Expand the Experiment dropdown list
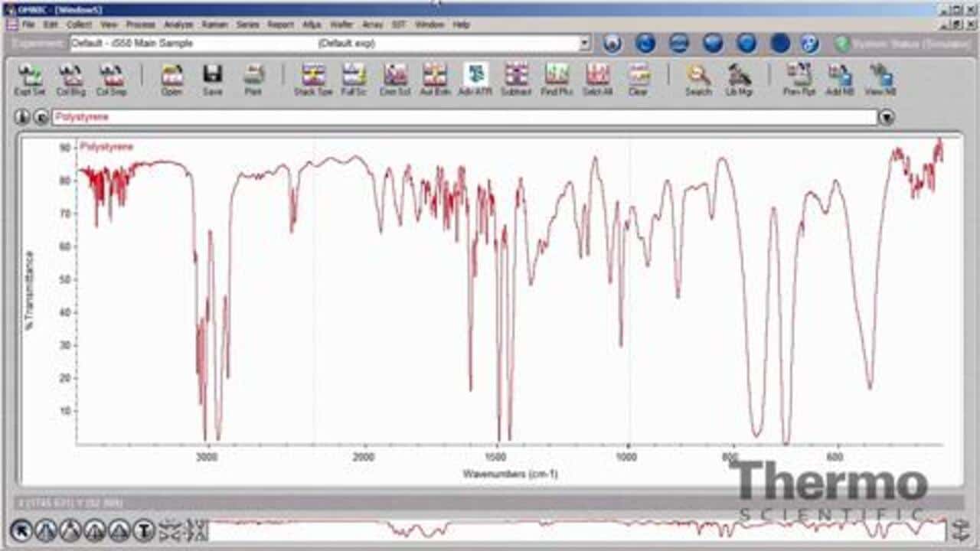The width and height of the screenshot is (980, 551). 585,44
